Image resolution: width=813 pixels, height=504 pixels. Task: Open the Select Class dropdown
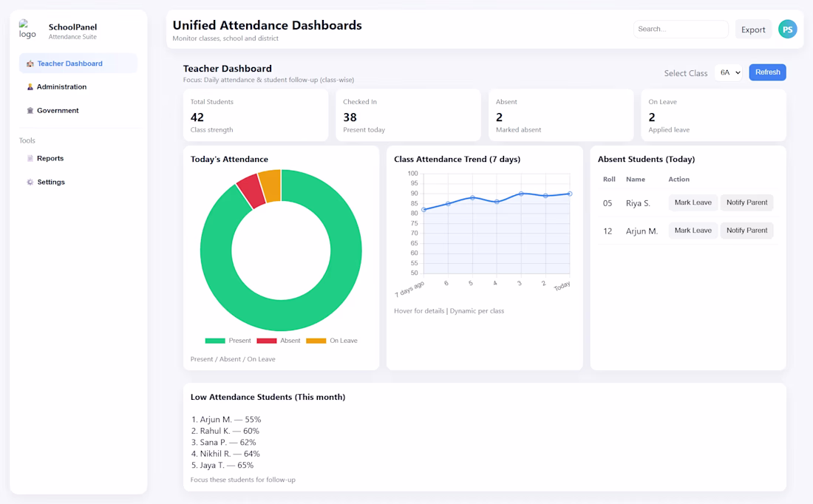coord(729,72)
